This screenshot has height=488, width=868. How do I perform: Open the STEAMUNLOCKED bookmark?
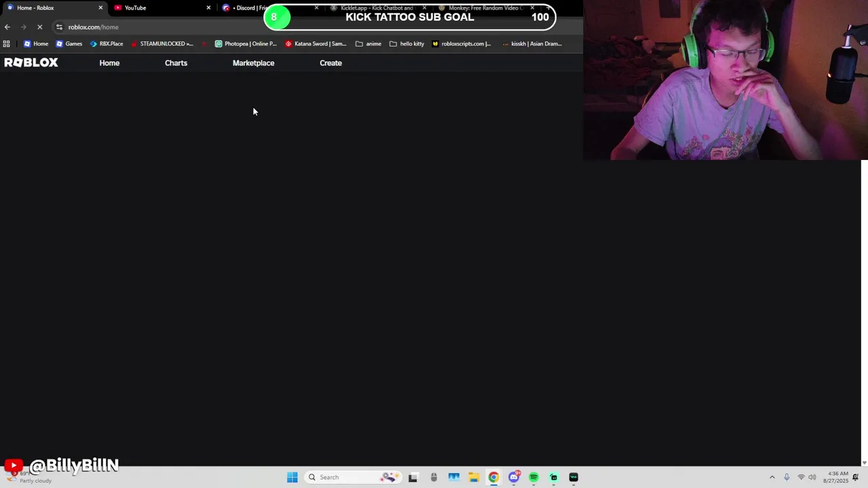point(161,43)
